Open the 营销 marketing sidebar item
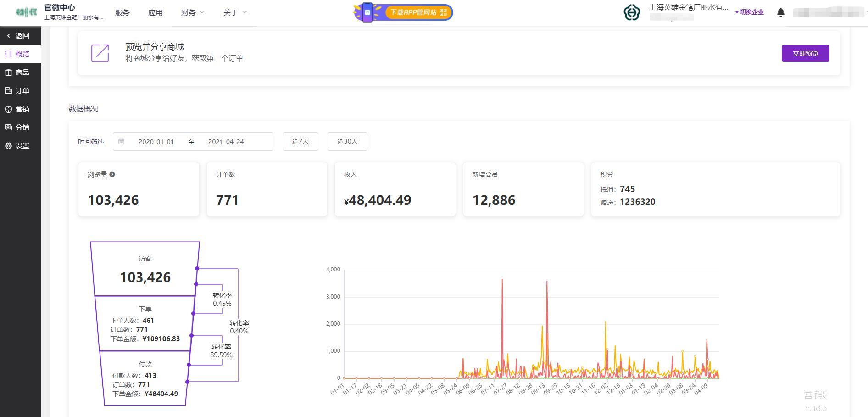 click(21, 109)
